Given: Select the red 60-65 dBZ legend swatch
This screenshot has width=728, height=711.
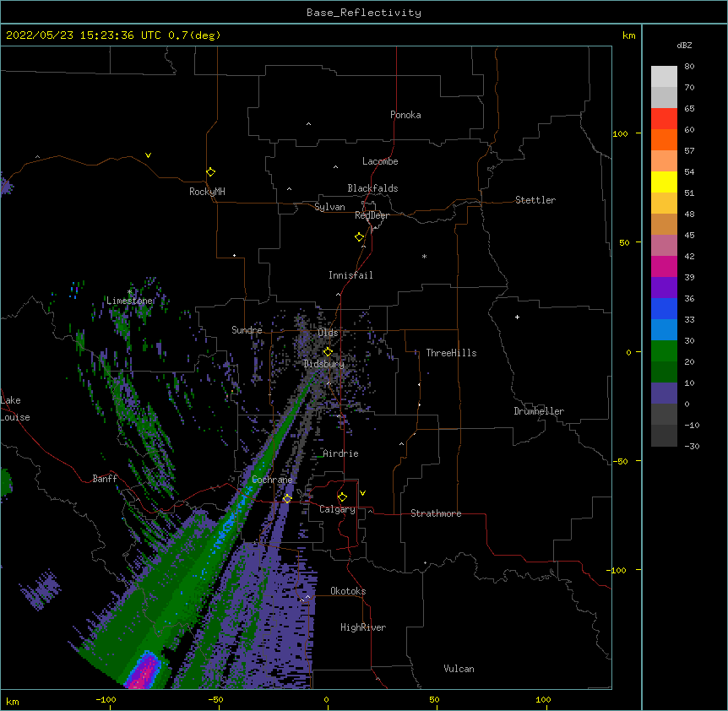Looking at the screenshot, I should pyautogui.click(x=664, y=118).
